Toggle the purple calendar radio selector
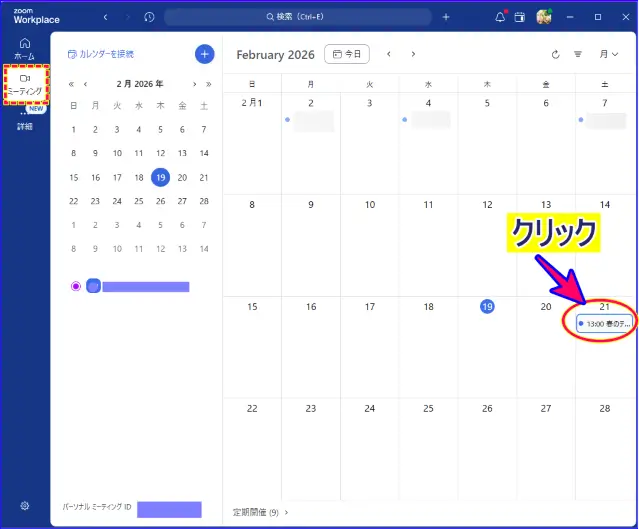 (x=76, y=286)
